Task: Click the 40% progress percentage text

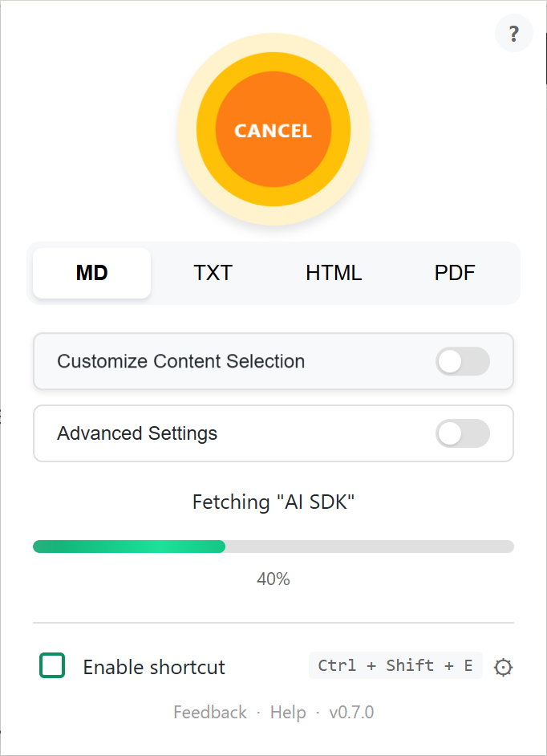Action: tap(273, 579)
